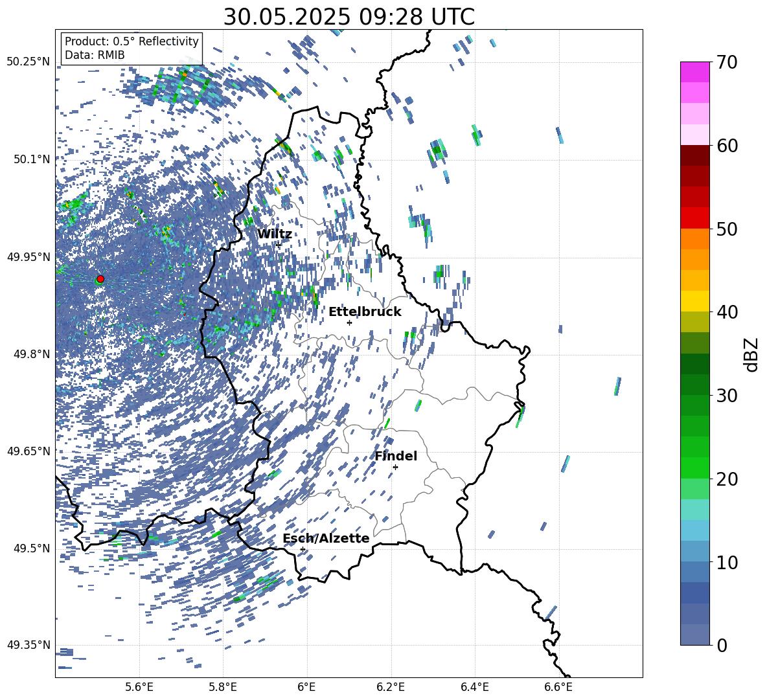The height and width of the screenshot is (700, 767).
Task: Click the Findel station label
Action: [396, 456]
